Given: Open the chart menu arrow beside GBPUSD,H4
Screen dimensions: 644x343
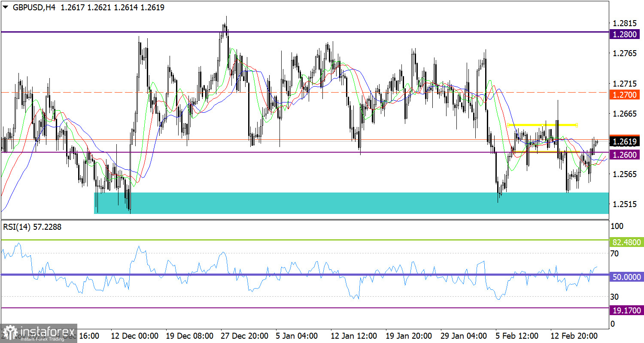Looking at the screenshot, I should tap(6, 7).
